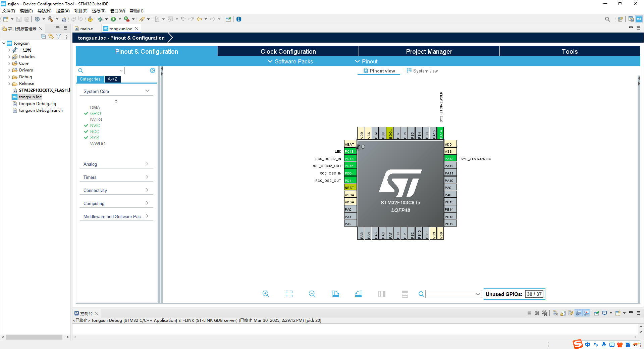
Task: Select the PA13 pin on the chip diagram
Action: (x=450, y=158)
